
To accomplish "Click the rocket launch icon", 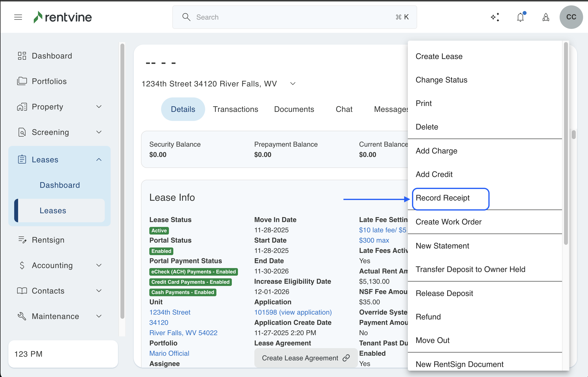I will [546, 17].
